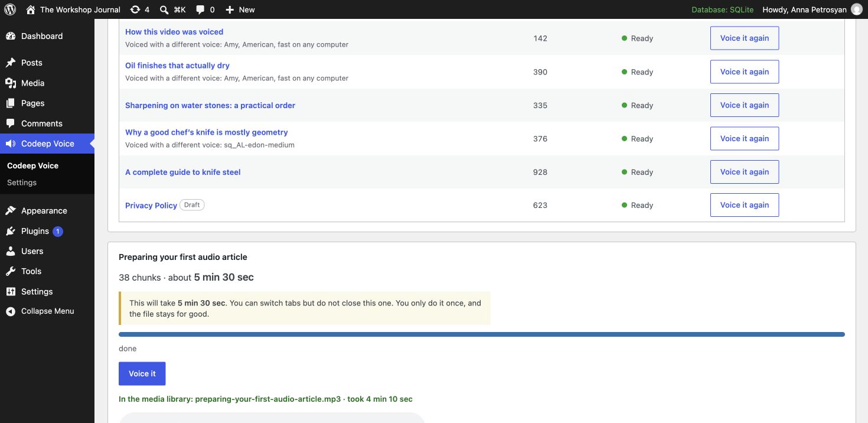Click the 'done' status text
Screen dimensions: 868x423
pyautogui.click(x=128, y=349)
